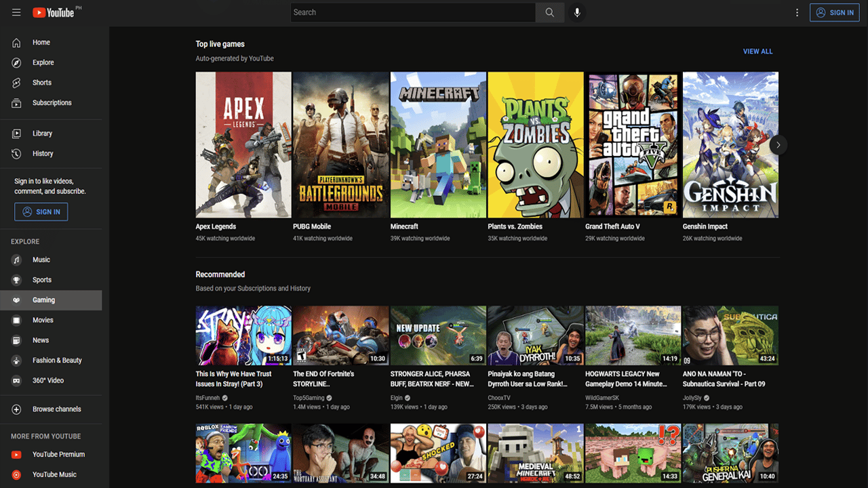The image size is (868, 488).
Task: Play the Stray Part 3 video thumbnail
Action: [x=243, y=335]
